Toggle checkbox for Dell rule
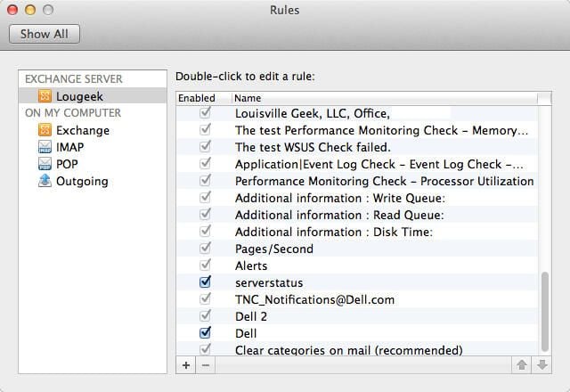This screenshot has height=392, width=570. (x=206, y=332)
